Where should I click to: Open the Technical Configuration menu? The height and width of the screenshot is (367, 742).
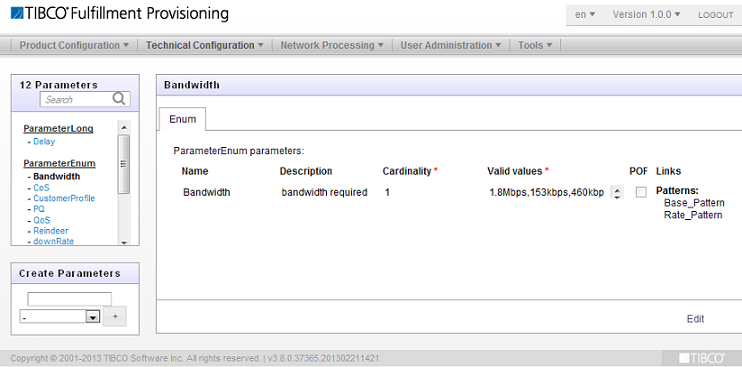204,45
